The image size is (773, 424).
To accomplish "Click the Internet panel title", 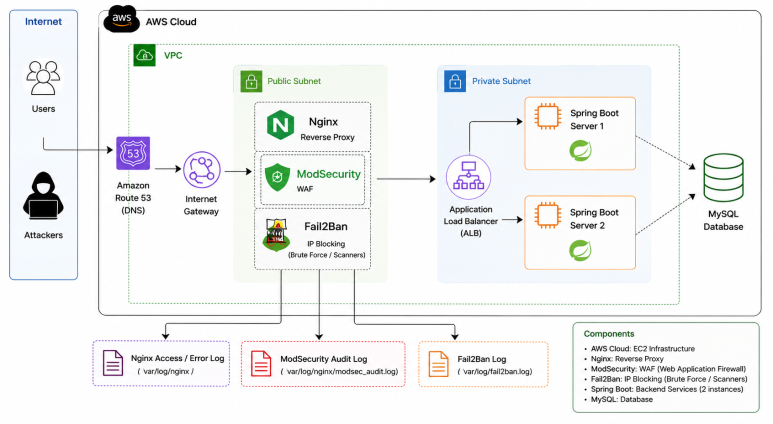I will pos(43,22).
